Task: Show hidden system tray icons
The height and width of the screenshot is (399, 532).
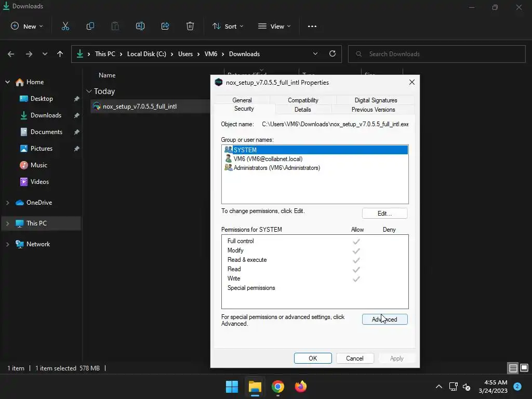Action: point(438,387)
